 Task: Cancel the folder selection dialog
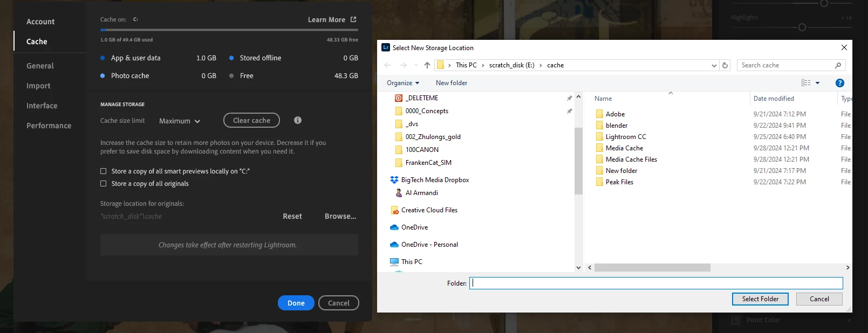pos(819,299)
